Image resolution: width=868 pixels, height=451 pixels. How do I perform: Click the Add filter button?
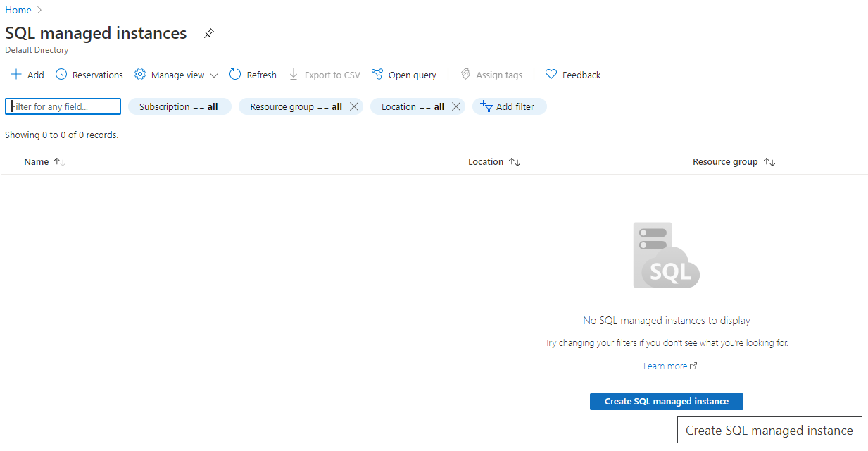click(509, 106)
